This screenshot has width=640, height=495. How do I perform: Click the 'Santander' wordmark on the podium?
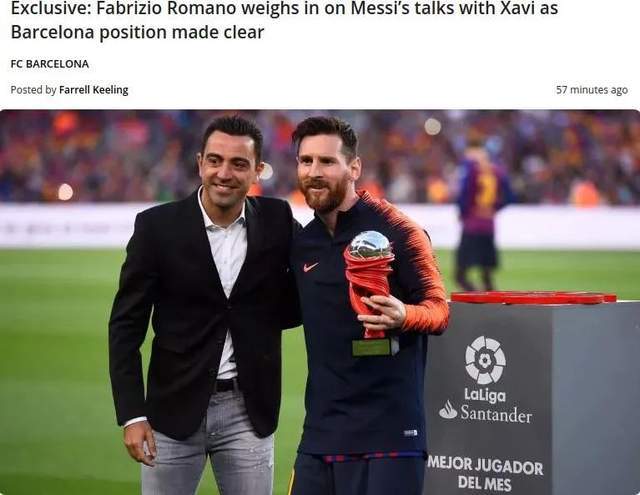[496, 413]
